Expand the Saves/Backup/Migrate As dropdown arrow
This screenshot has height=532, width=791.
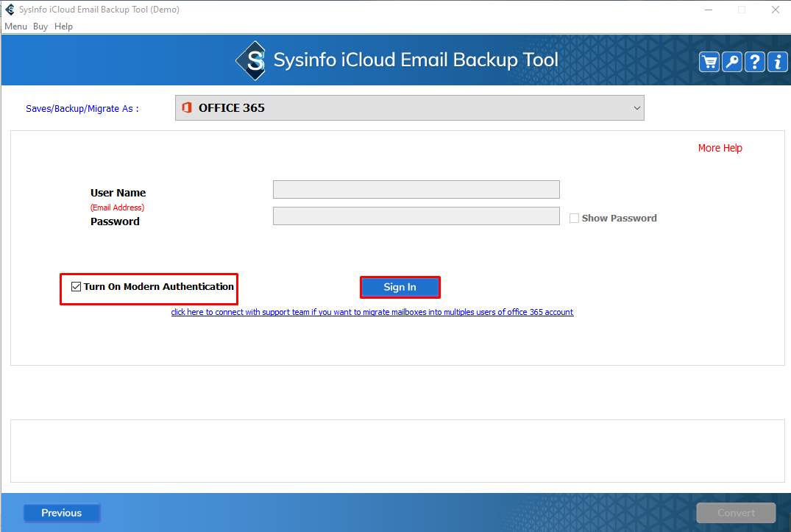pyautogui.click(x=636, y=108)
